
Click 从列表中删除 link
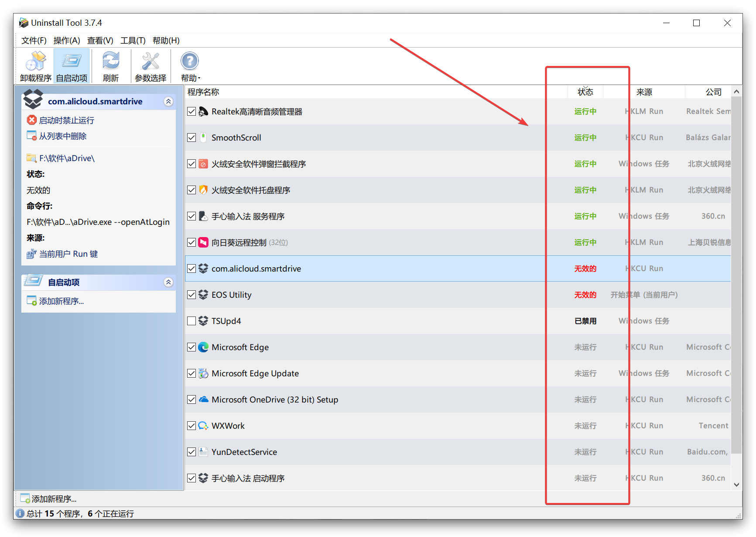[63, 136]
